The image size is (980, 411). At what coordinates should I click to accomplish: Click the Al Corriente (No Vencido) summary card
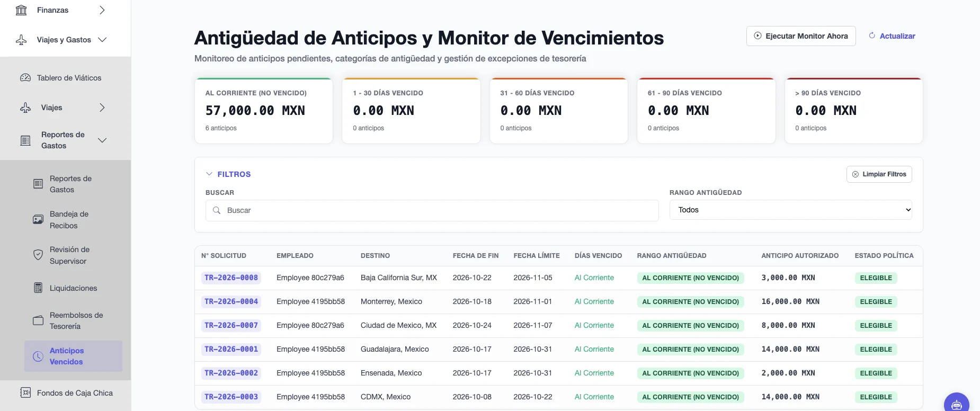click(x=264, y=111)
